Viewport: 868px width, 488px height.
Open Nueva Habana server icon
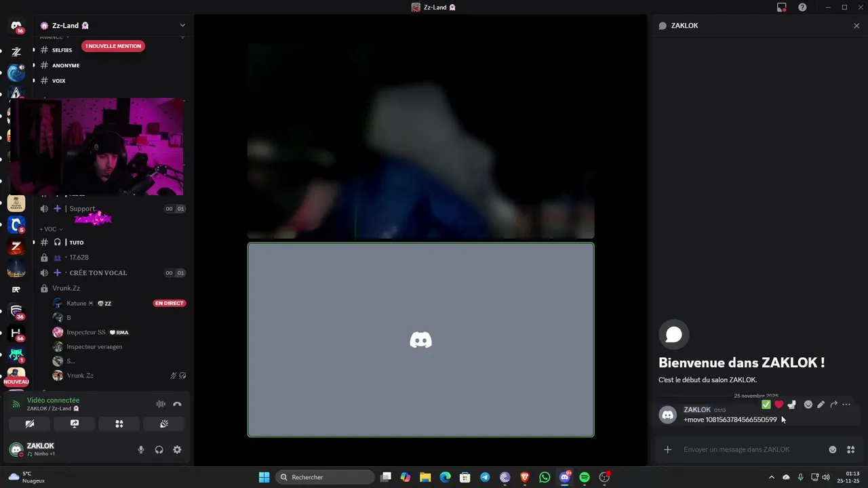[x=16, y=203]
